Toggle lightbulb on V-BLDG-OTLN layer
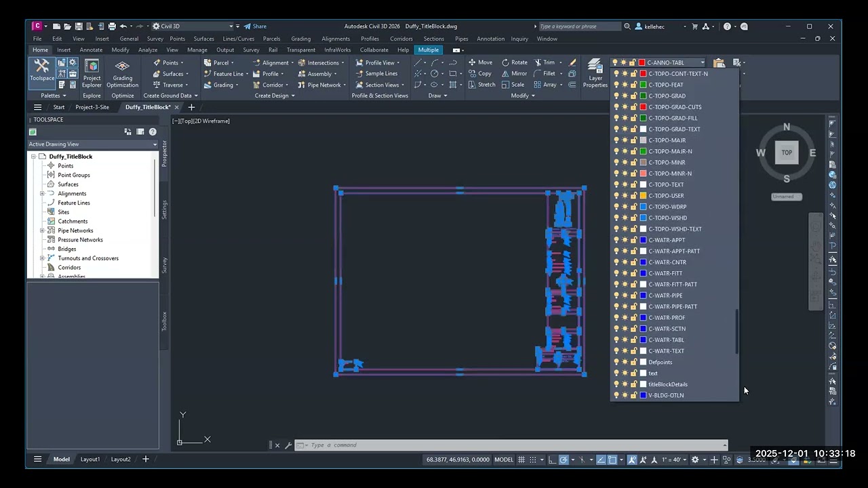Screen dimensions: 868x488 point(616,395)
